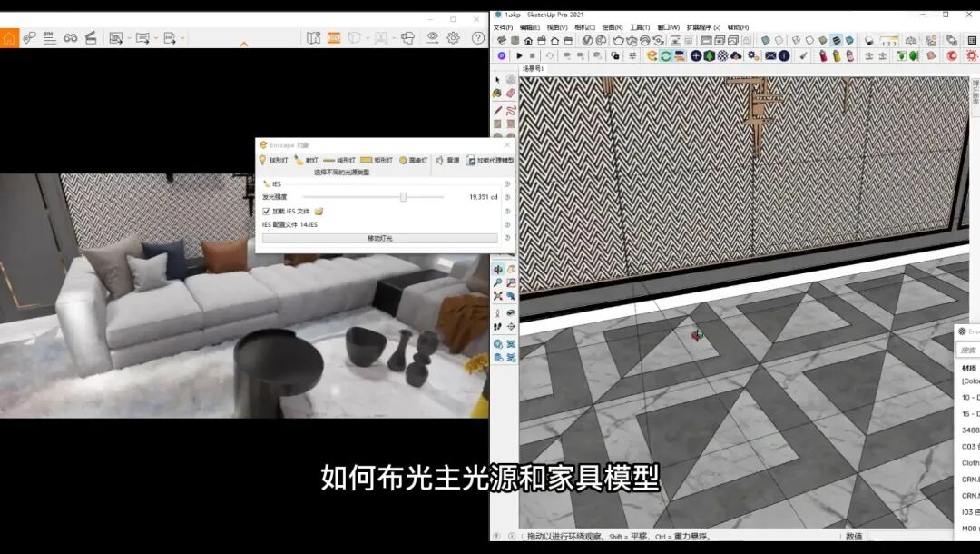980x554 pixels.
Task: Open the 帮助(H) menu in SketchUp
Action: (x=738, y=27)
